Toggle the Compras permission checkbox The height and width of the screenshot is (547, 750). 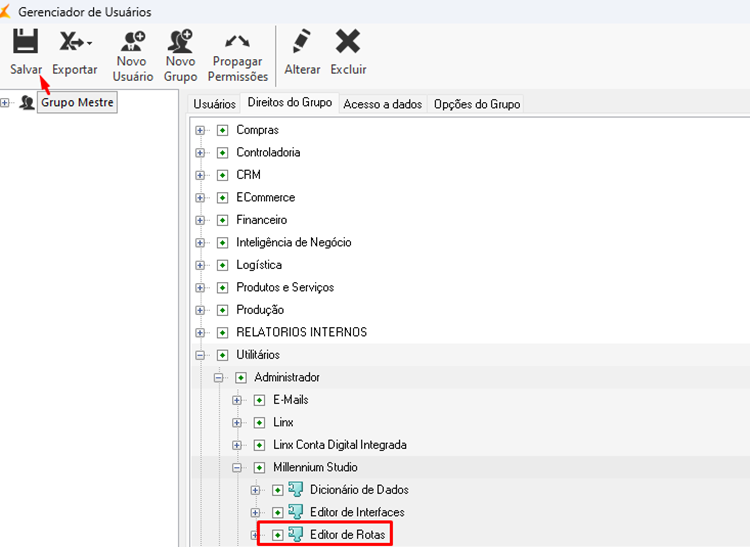tap(222, 130)
